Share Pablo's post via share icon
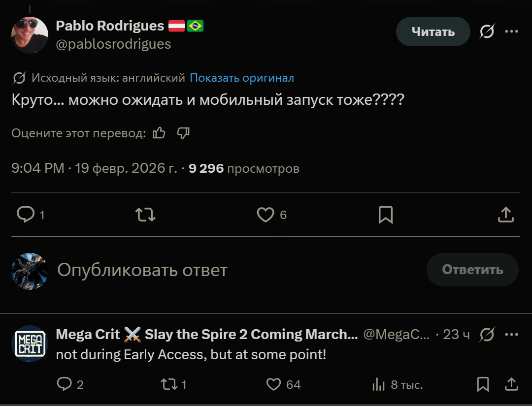 click(506, 215)
